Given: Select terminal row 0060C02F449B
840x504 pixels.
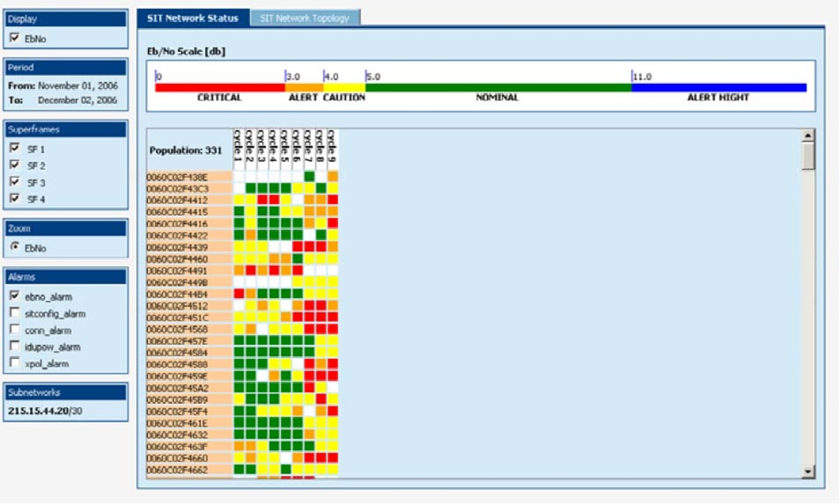Looking at the screenshot, I should click(189, 282).
